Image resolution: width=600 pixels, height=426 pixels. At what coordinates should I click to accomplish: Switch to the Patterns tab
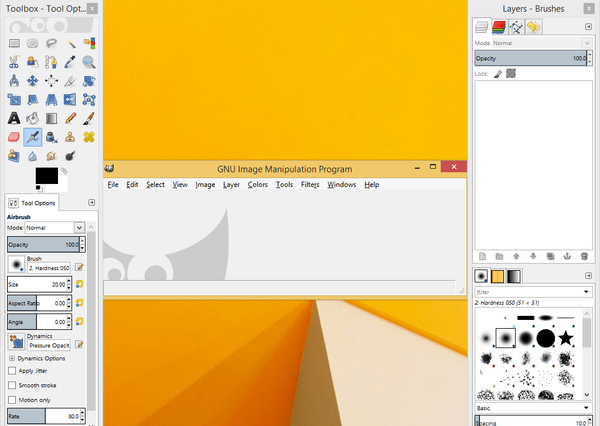(x=497, y=276)
